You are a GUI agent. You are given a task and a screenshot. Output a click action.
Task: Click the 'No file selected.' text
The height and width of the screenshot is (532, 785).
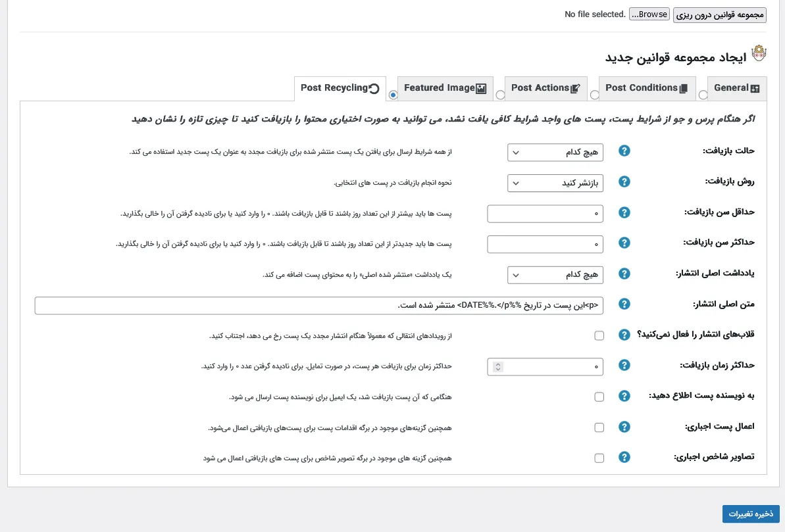point(595,14)
